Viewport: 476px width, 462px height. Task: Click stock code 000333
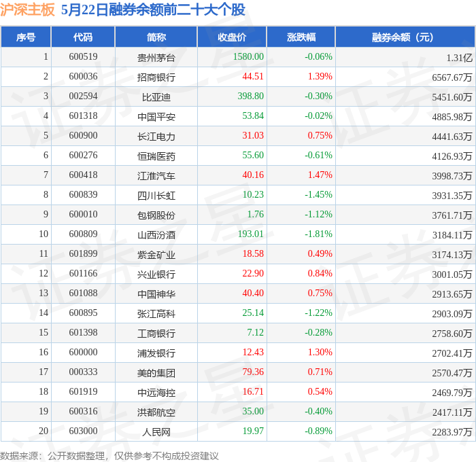(x=83, y=372)
